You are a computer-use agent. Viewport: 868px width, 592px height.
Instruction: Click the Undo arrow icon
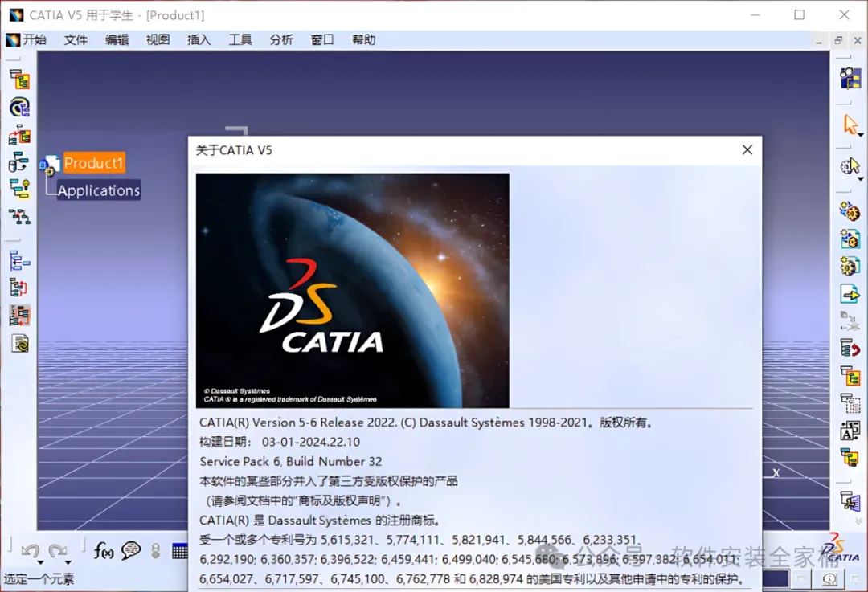30,550
